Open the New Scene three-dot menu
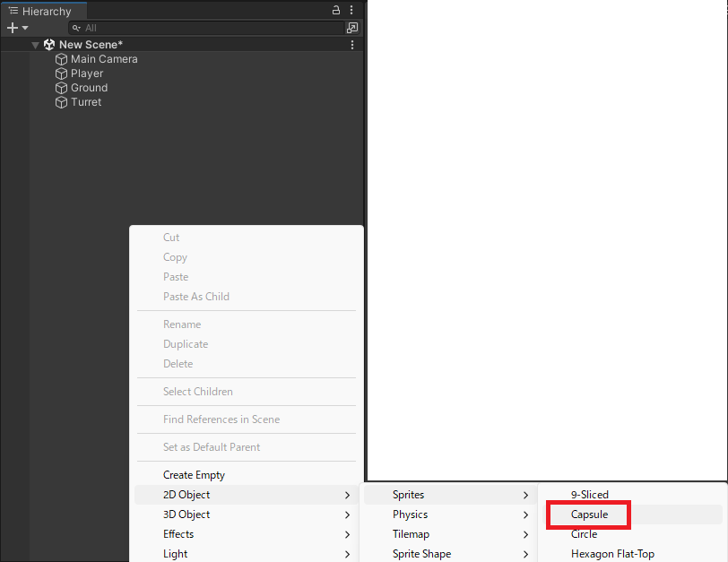 tap(352, 45)
